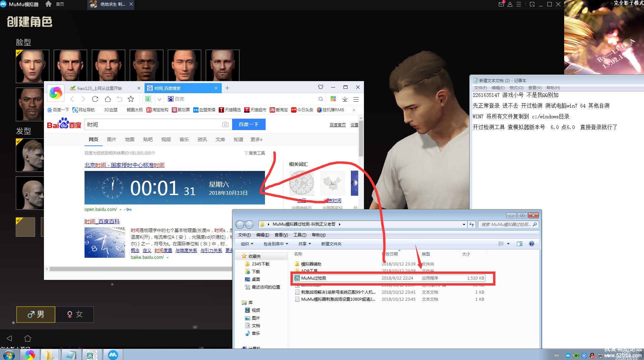The image size is (644, 360).
Task: Click the browser skin shirt icon
Action: pos(321,87)
